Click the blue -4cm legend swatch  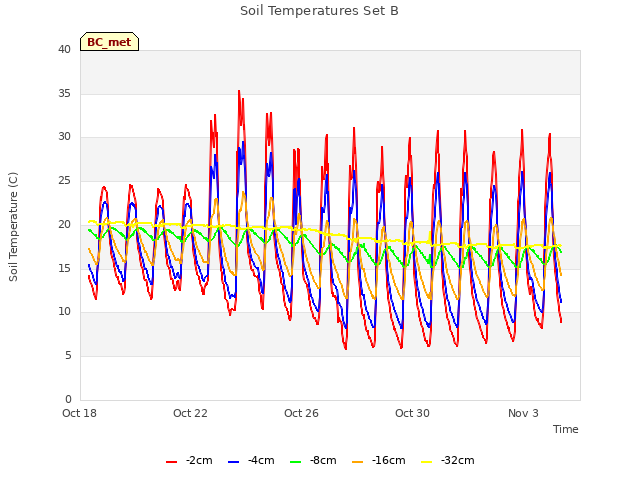[x=233, y=462]
